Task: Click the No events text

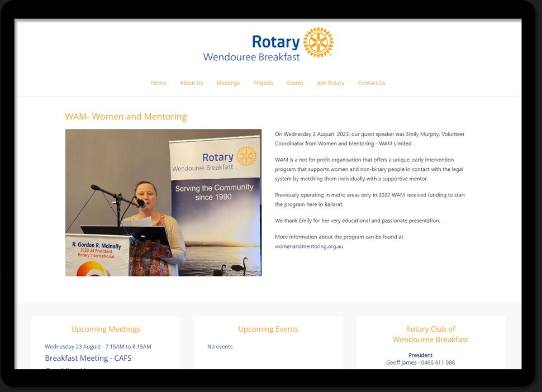Action: [220, 347]
